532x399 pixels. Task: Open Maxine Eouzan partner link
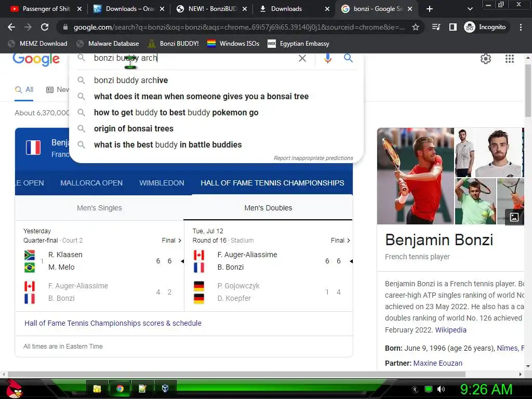coord(437,363)
